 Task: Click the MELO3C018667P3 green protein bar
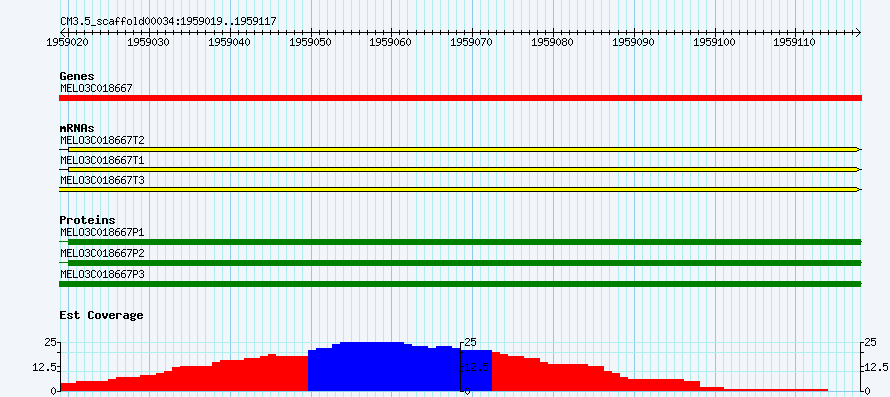pos(460,283)
